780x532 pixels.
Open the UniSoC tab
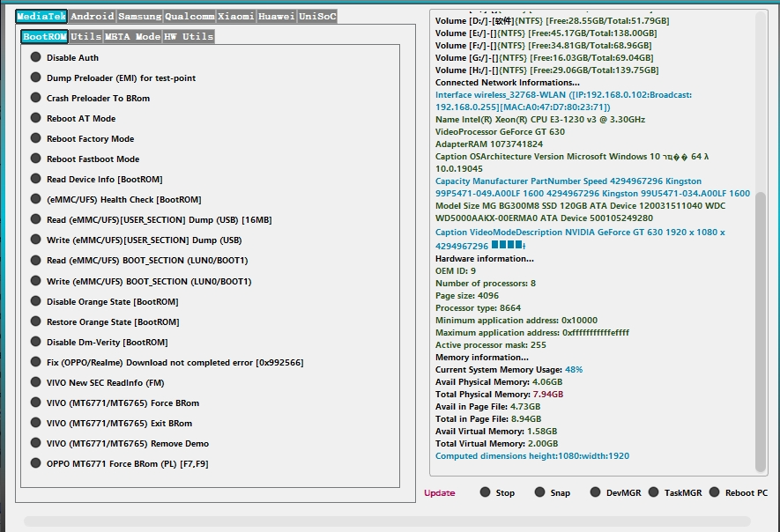[317, 17]
